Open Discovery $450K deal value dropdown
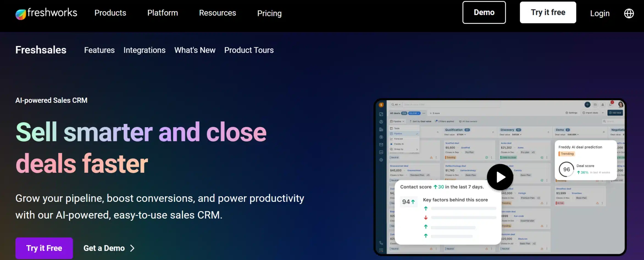The width and height of the screenshot is (644, 260). tap(517, 135)
